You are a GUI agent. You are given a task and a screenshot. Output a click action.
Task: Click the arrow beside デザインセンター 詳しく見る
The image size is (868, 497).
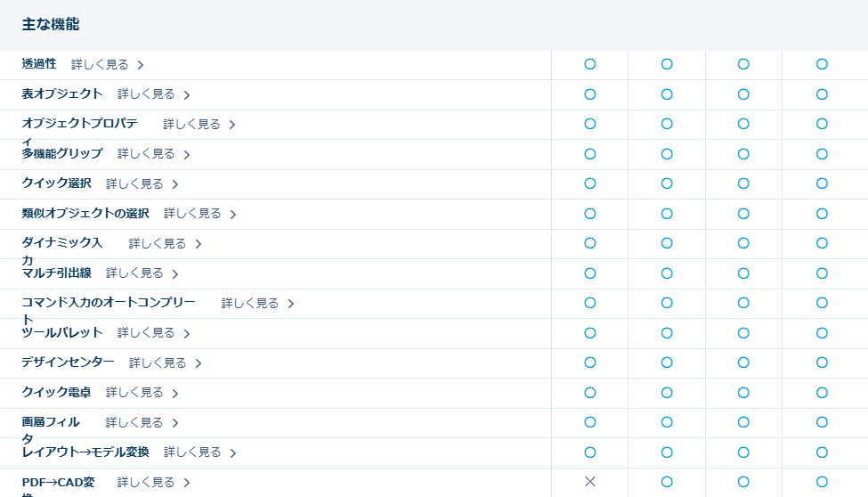click(199, 363)
